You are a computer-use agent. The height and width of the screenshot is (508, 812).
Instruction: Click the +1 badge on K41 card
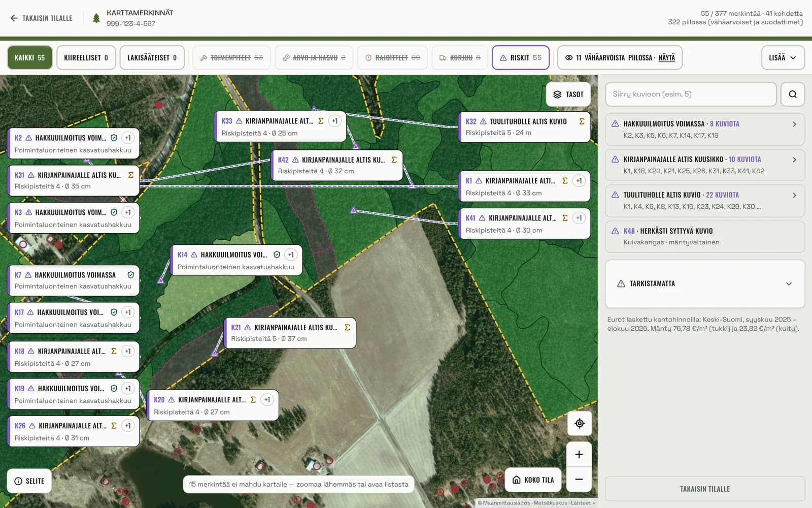(579, 218)
